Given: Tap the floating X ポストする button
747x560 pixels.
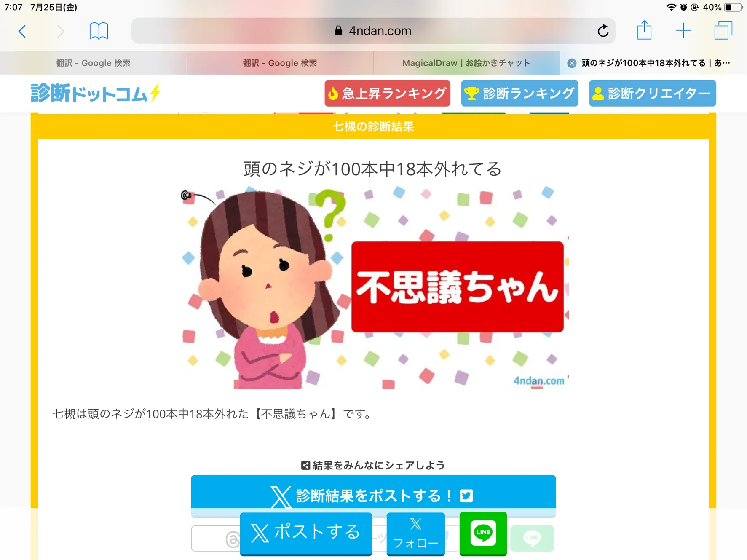Looking at the screenshot, I should click(306, 533).
